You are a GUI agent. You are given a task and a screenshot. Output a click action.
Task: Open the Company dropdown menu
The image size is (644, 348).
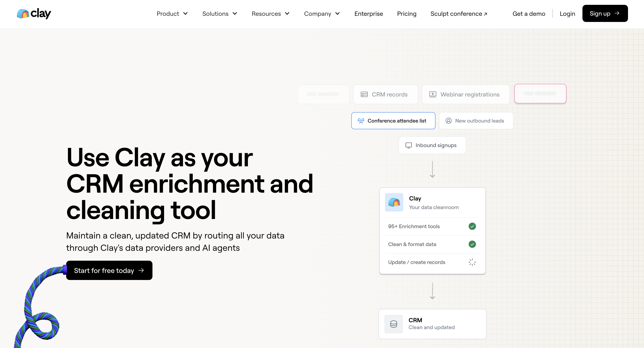click(x=322, y=14)
